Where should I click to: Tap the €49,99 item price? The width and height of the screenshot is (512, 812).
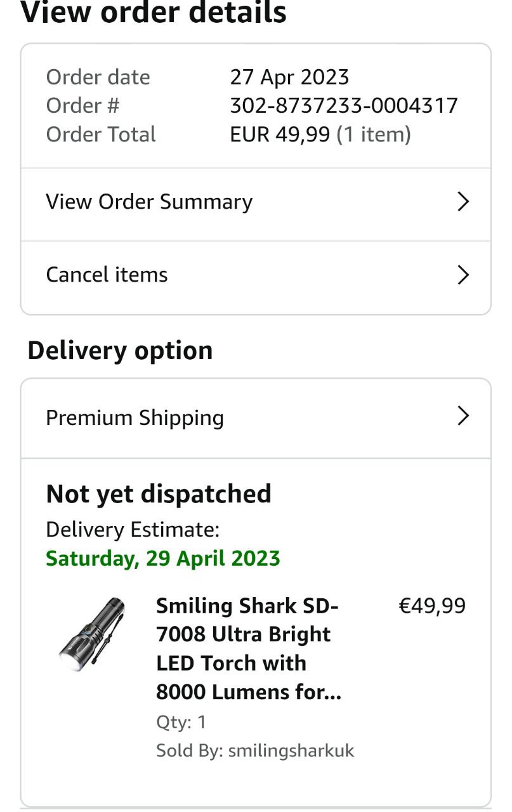point(431,606)
